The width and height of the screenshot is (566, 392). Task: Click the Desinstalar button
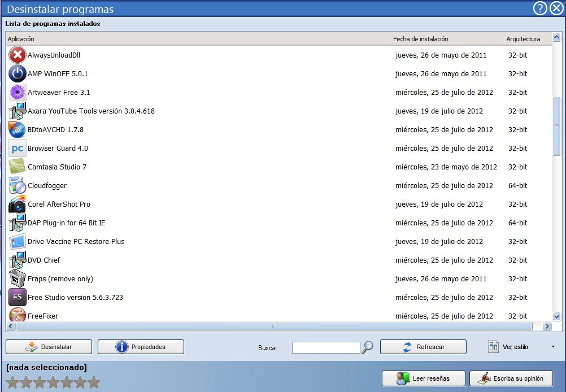click(49, 347)
